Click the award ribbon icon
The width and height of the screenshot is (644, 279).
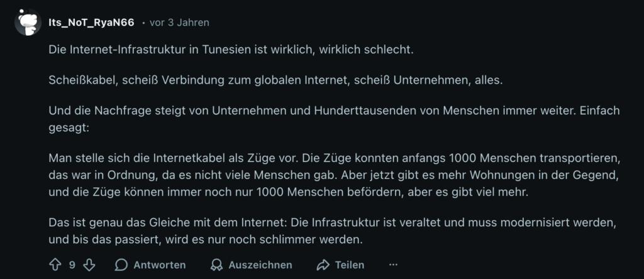pos(217,265)
